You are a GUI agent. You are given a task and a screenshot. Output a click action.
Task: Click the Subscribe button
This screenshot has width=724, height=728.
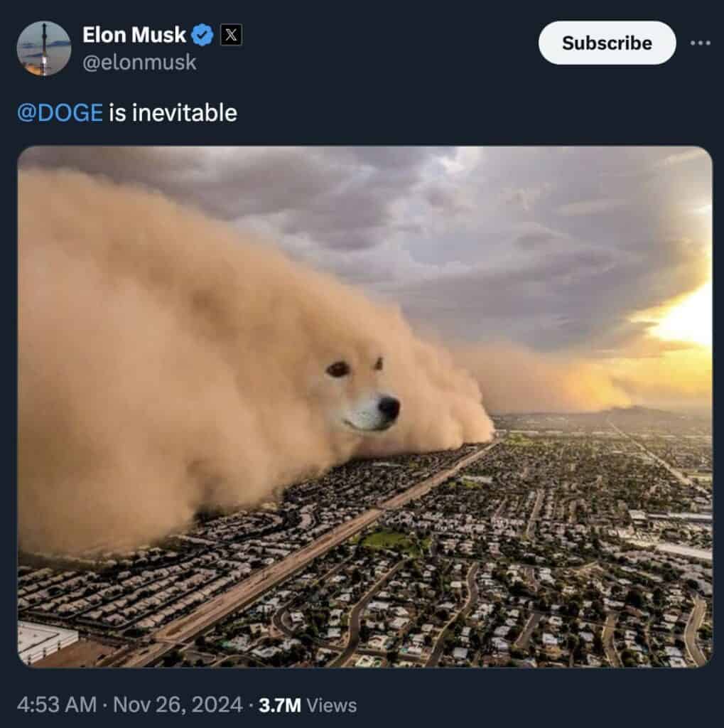coord(607,43)
